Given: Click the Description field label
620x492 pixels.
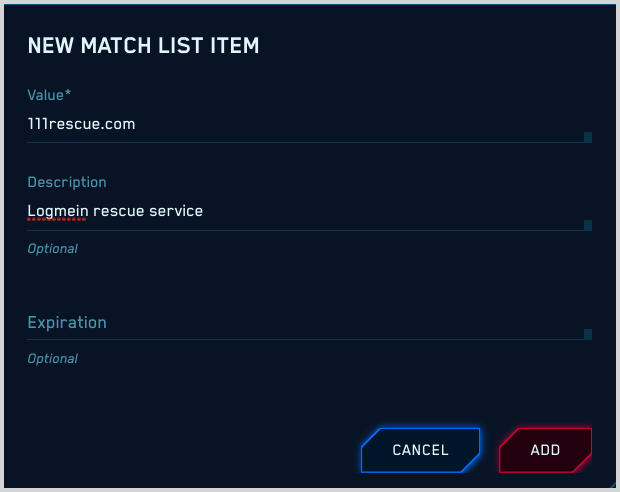Looking at the screenshot, I should (67, 182).
